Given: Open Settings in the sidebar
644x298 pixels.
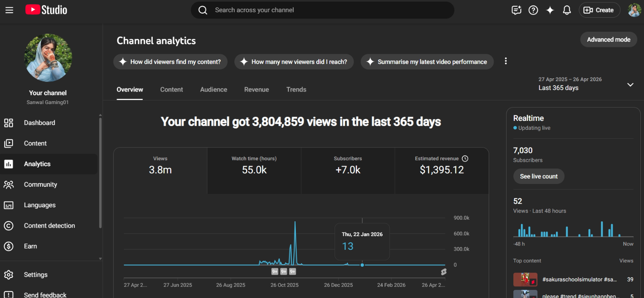Looking at the screenshot, I should point(49,275).
